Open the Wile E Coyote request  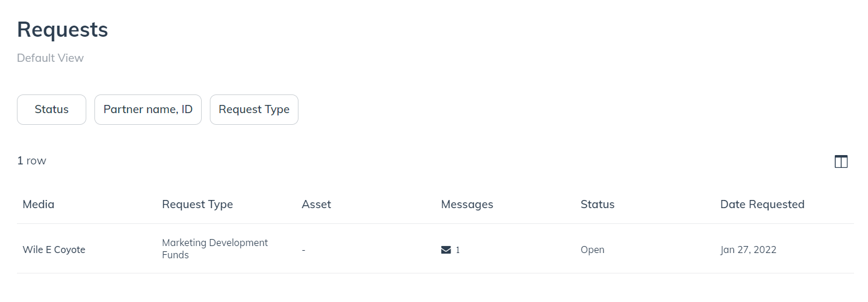[54, 250]
